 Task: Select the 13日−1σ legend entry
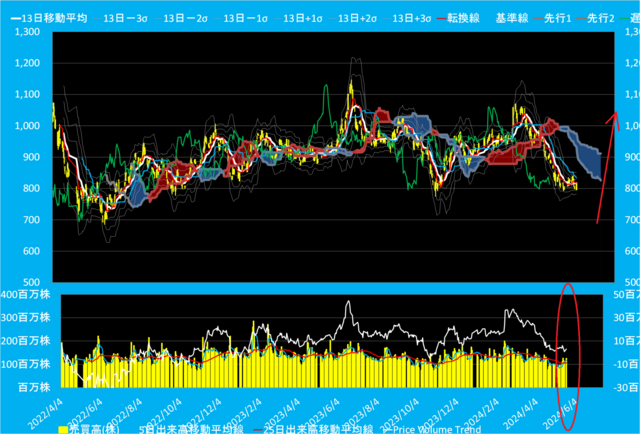coord(241,18)
